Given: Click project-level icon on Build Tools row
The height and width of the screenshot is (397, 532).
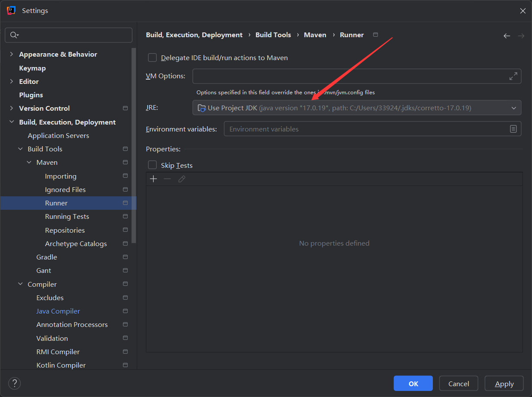Looking at the screenshot, I should [125, 149].
